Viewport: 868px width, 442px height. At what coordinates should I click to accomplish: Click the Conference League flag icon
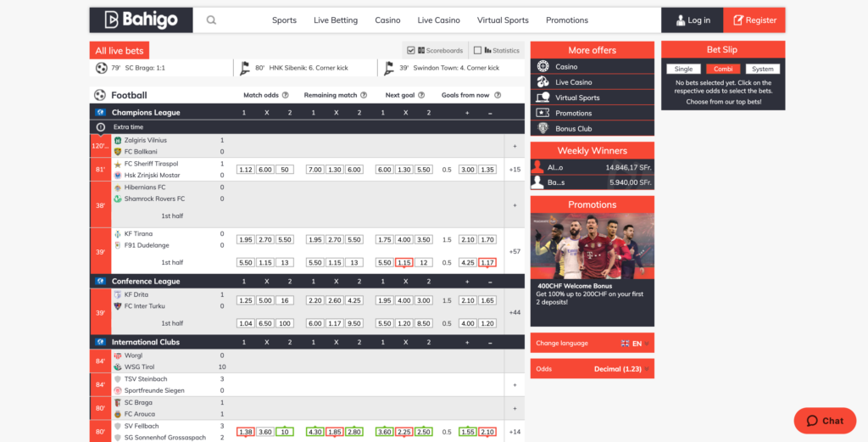pos(100,282)
